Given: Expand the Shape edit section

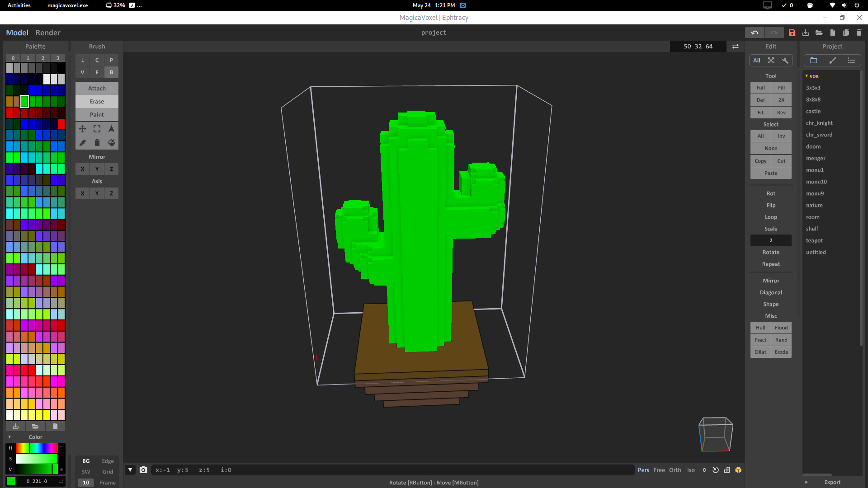Looking at the screenshot, I should [771, 304].
